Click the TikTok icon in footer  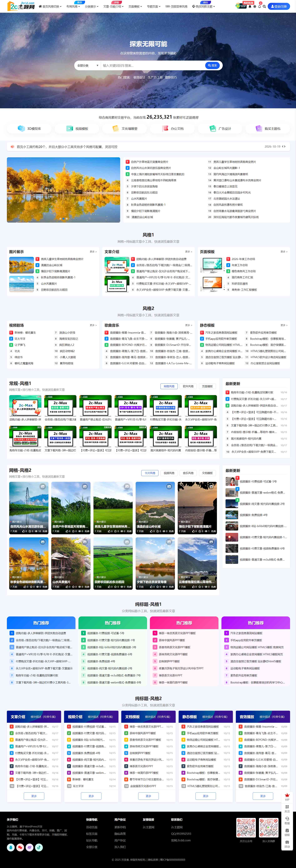pyautogui.click(x=39, y=847)
